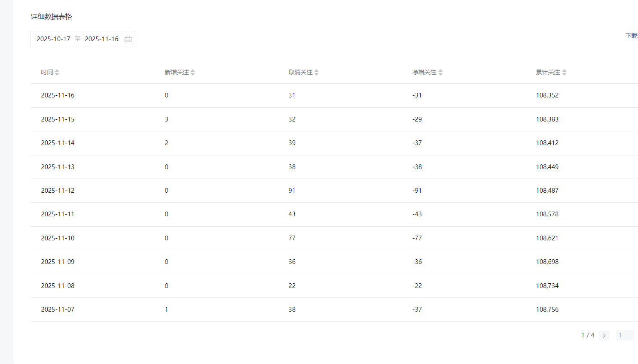Image resolution: width=638 pixels, height=364 pixels.
Task: Sort table by 累计关注 column arrows
Action: click(x=564, y=73)
